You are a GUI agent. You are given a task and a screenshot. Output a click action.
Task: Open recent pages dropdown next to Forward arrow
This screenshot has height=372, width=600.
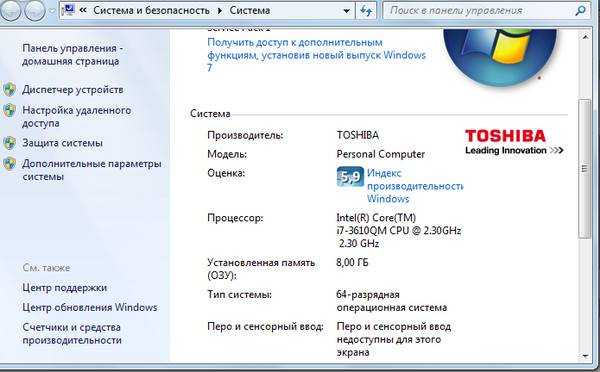point(52,11)
